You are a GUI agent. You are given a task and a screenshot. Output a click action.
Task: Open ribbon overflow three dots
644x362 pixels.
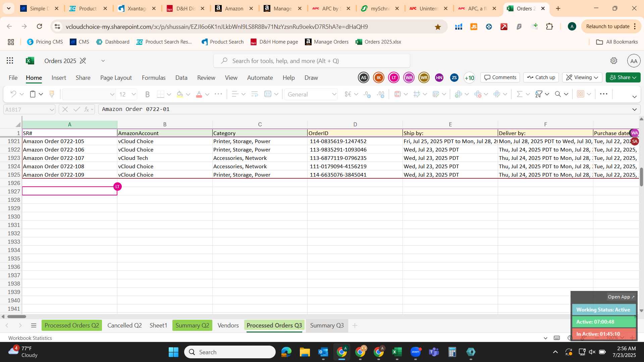coord(604,94)
